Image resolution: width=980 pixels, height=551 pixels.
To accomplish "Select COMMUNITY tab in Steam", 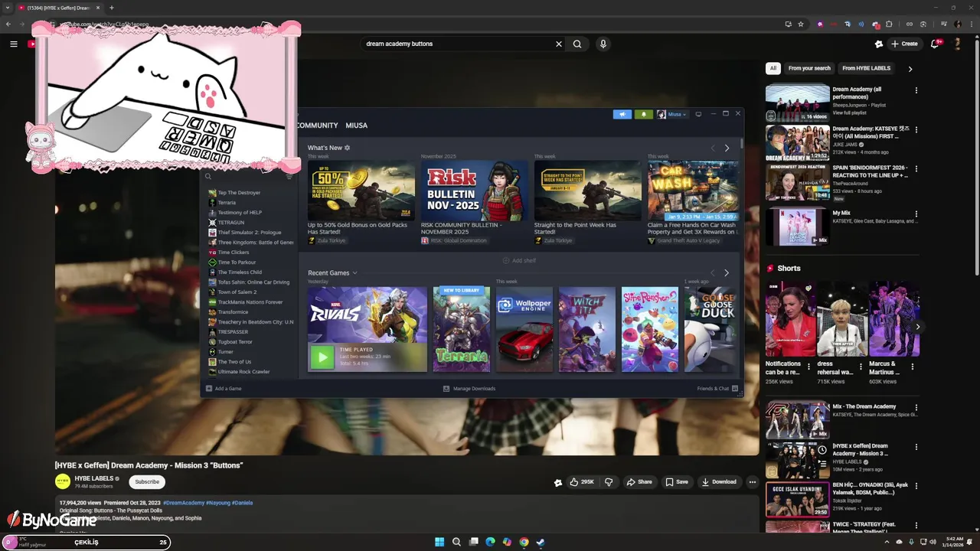I will (317, 126).
